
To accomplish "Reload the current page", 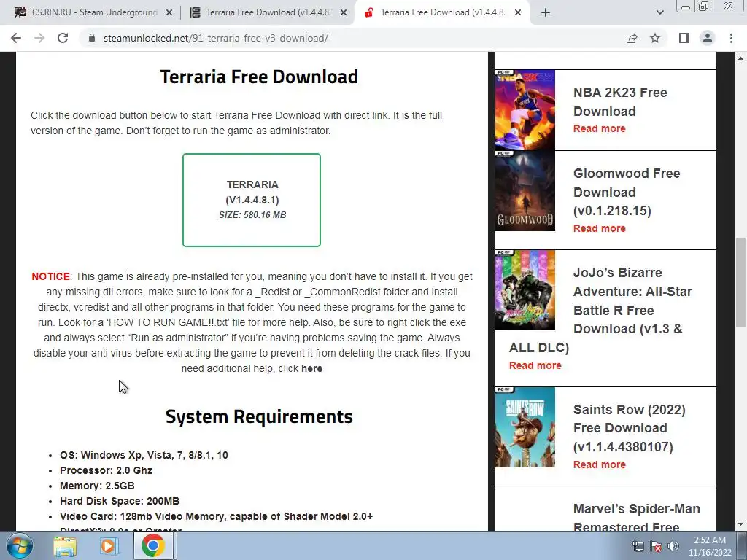I will click(x=63, y=38).
